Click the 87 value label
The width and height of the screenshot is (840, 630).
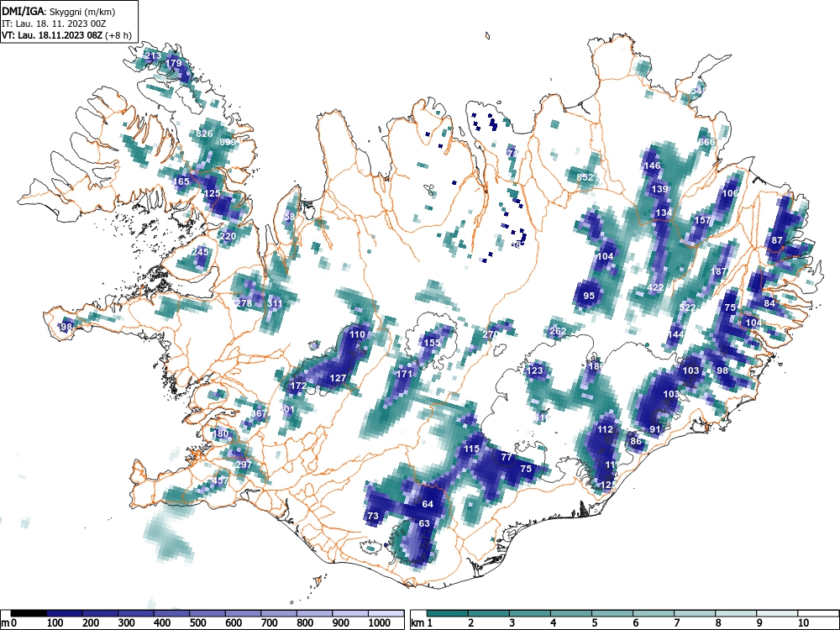[777, 240]
